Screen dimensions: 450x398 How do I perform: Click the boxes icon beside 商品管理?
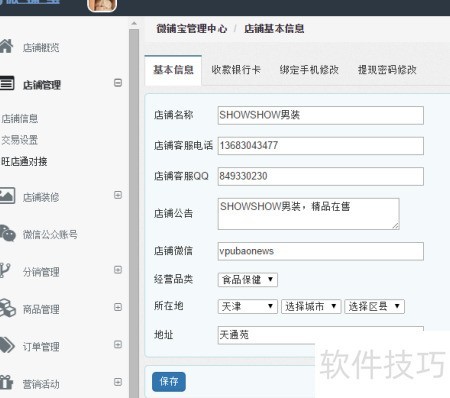tap(7, 308)
